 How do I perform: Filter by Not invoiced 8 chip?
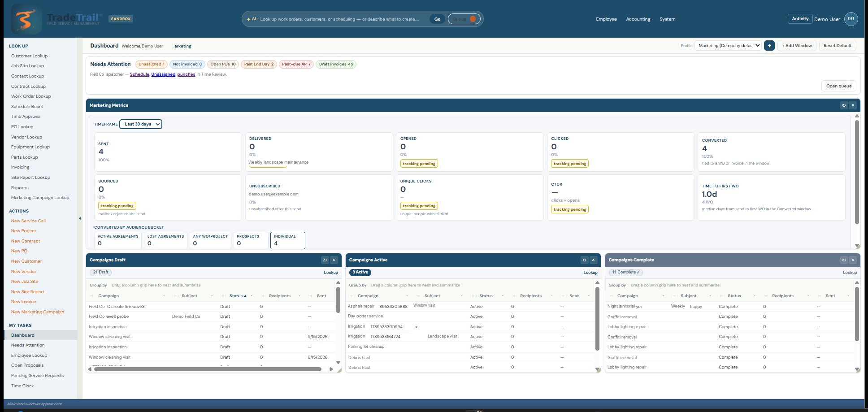(187, 64)
